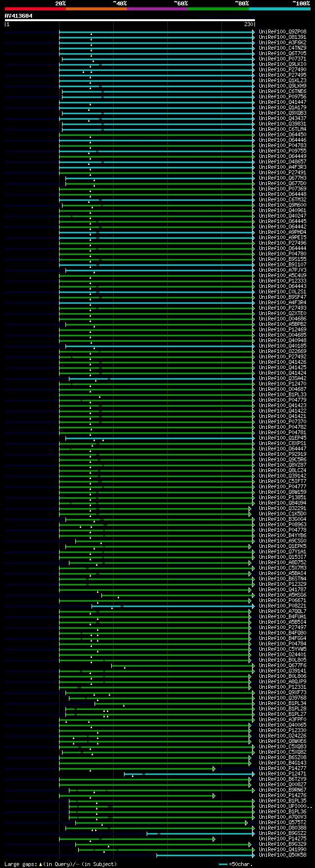Open hit UniRef100_Q575T2
The width and height of the screenshot is (315, 868).
coord(283,823)
